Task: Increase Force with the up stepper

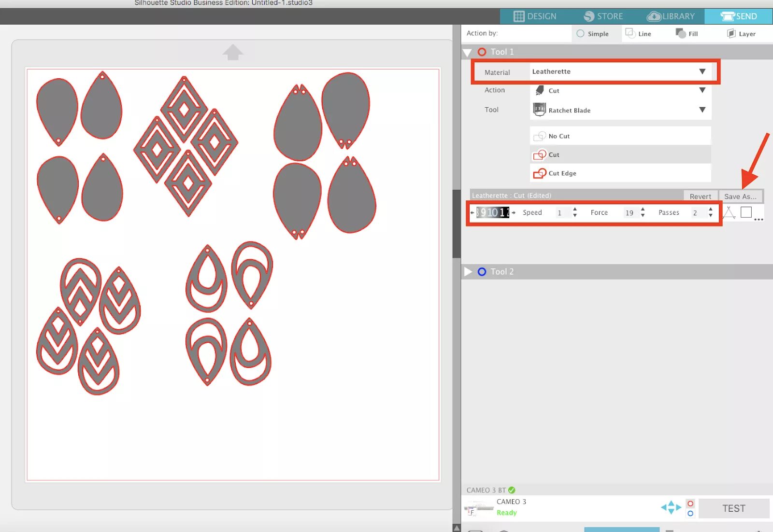Action: pos(643,210)
